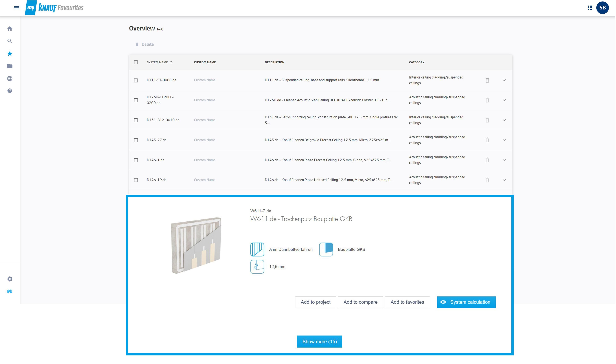Open the Projects folder sidebar icon
The width and height of the screenshot is (616, 364).
pos(10,66)
